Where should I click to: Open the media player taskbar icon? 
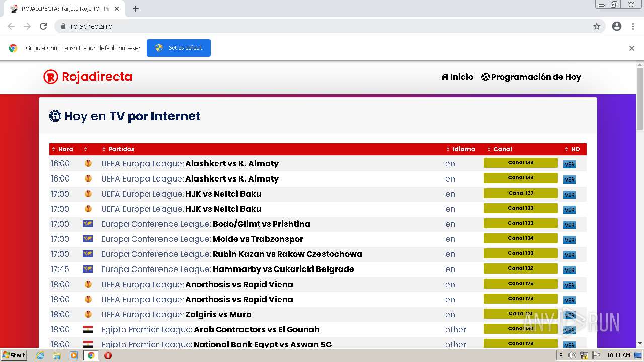(74, 355)
